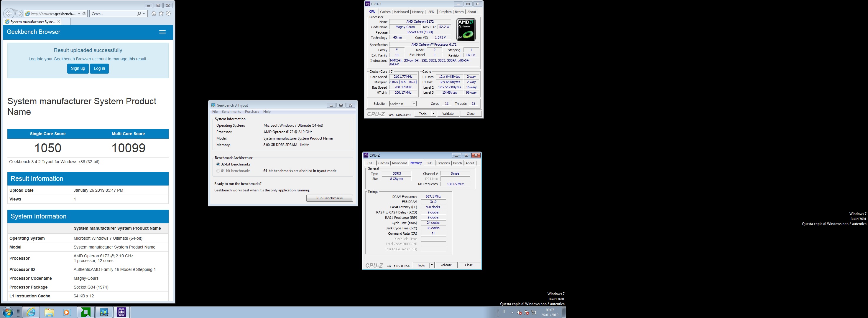Click the green AMD taskbar icon
Image resolution: width=868 pixels, height=318 pixels.
[x=86, y=312]
